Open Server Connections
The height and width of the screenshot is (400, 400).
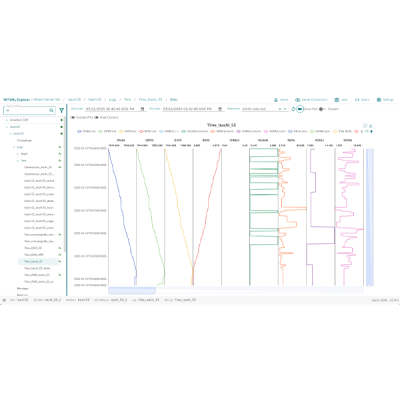pos(311,100)
